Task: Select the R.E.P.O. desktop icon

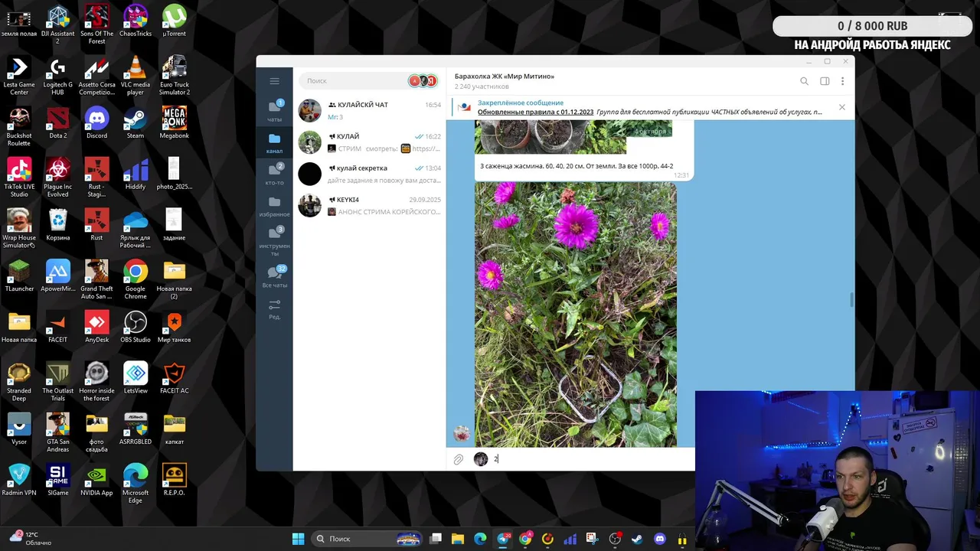Action: tap(174, 480)
